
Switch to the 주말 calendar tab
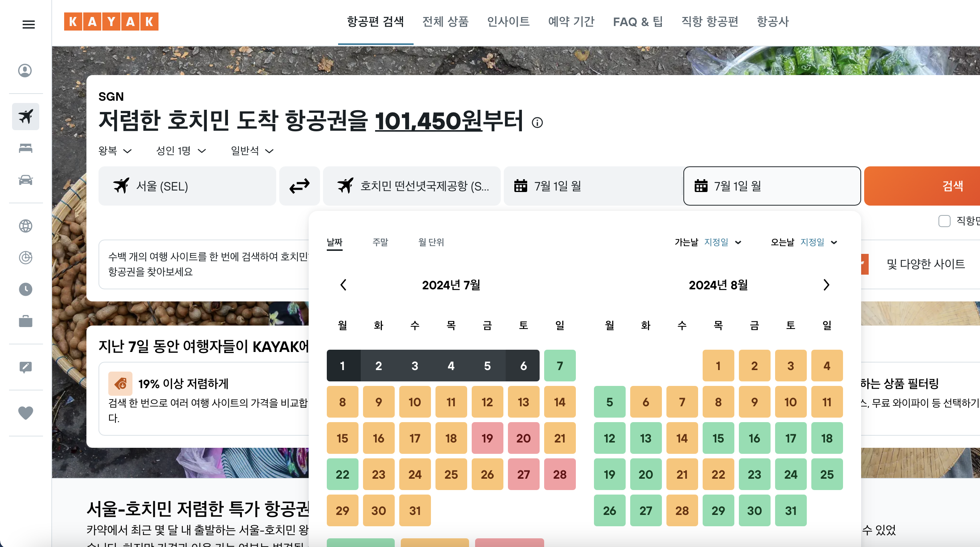pos(380,242)
